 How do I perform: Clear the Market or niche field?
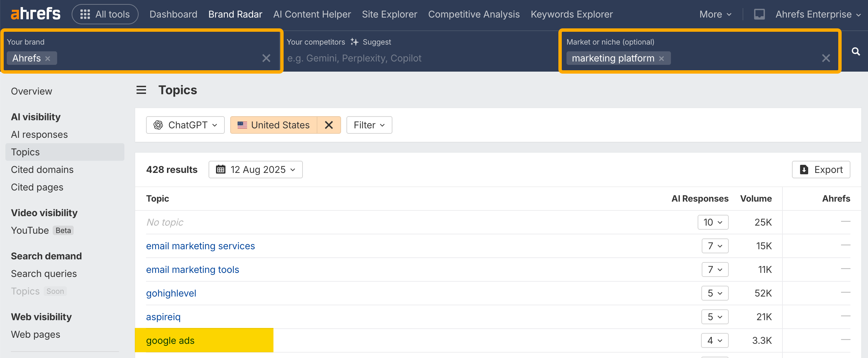[x=826, y=58]
